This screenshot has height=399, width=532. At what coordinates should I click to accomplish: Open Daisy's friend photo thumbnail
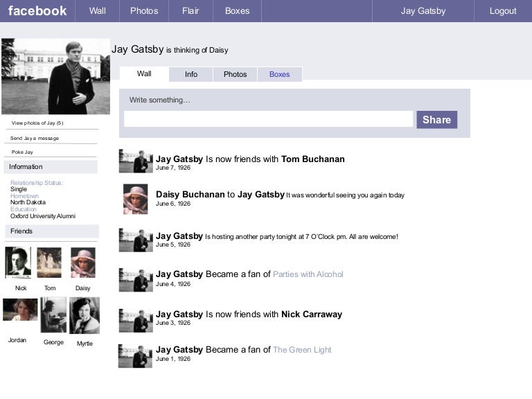pyautogui.click(x=83, y=263)
